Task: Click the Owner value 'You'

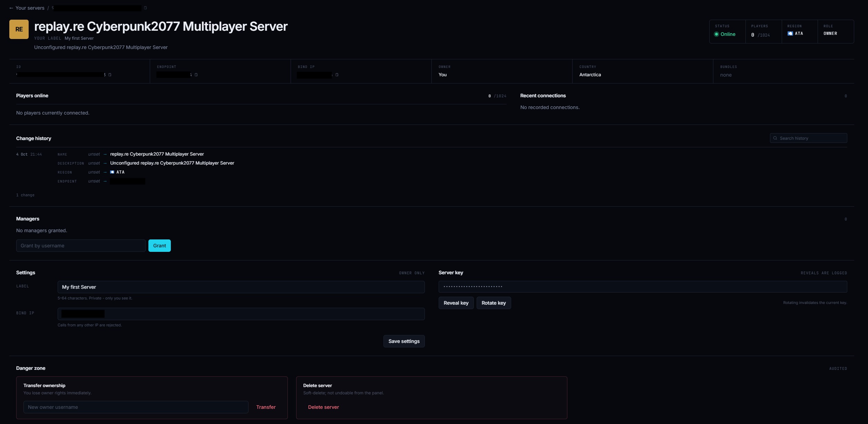Action: [442, 75]
